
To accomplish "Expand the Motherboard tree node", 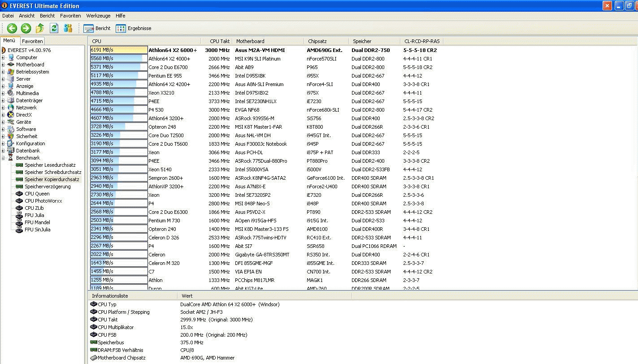I will coord(3,65).
